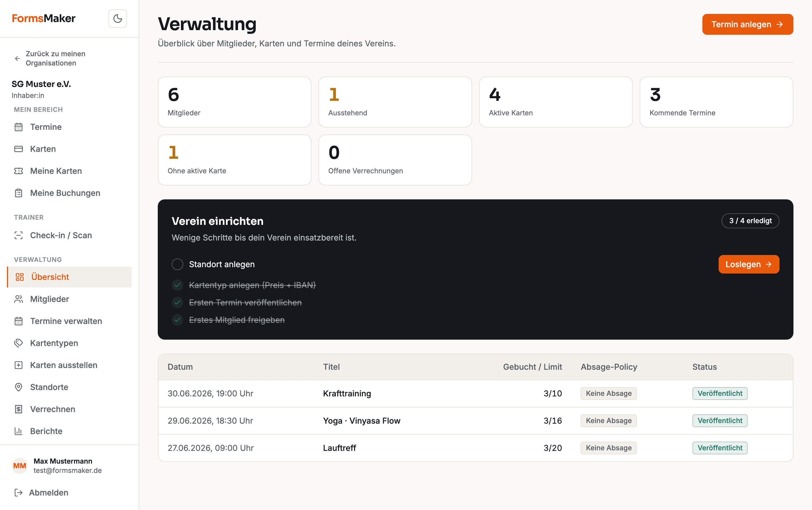Click the Berichte bar chart icon
The image size is (812, 510).
[19, 431]
